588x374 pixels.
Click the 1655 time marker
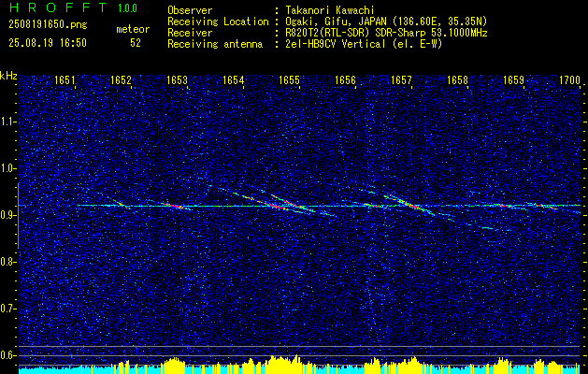pyautogui.click(x=289, y=80)
